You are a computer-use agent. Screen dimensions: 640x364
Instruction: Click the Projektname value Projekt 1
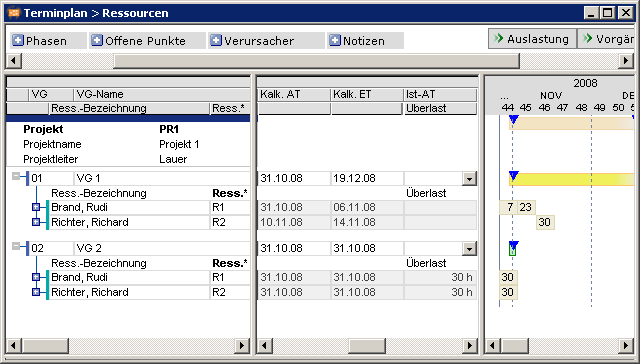[179, 144]
